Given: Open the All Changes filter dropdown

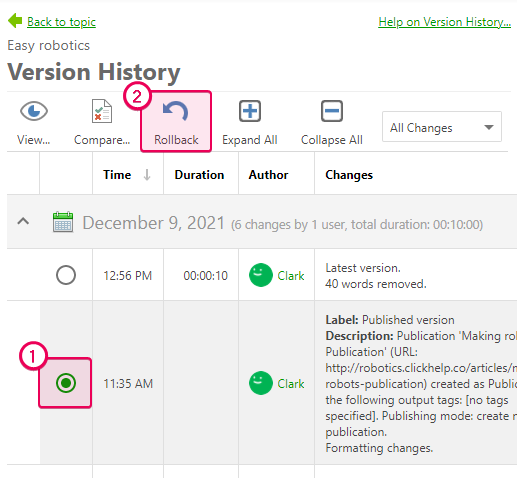Looking at the screenshot, I should [x=442, y=127].
